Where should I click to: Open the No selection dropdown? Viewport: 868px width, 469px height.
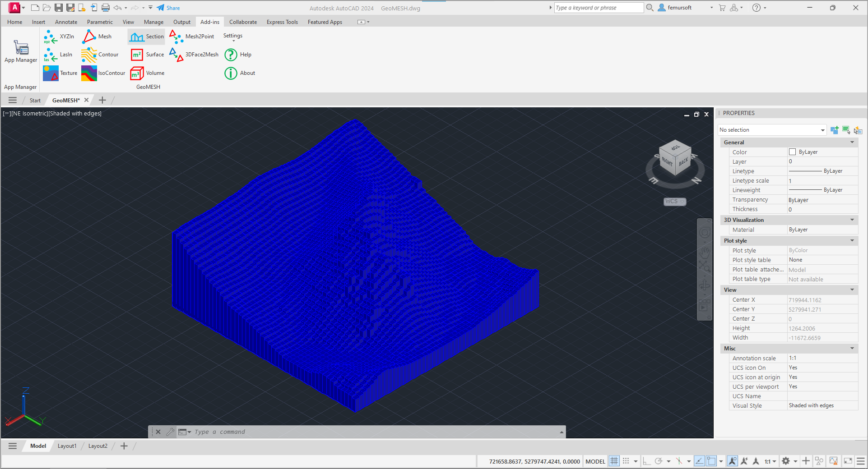pos(772,130)
